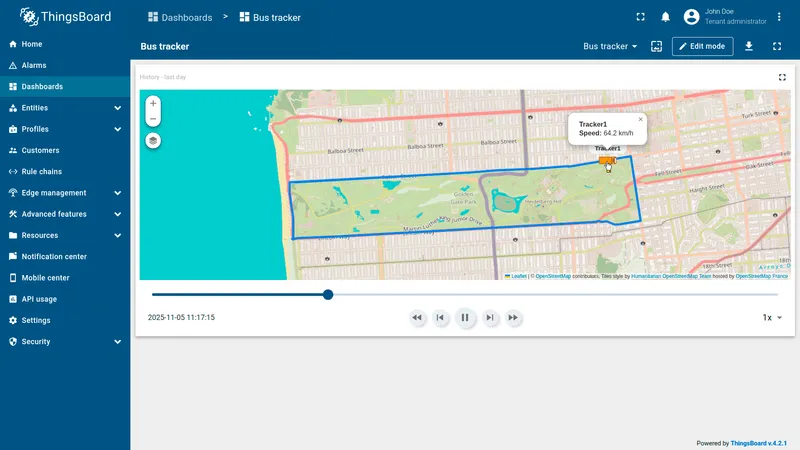Zoom in on the map

tap(153, 103)
